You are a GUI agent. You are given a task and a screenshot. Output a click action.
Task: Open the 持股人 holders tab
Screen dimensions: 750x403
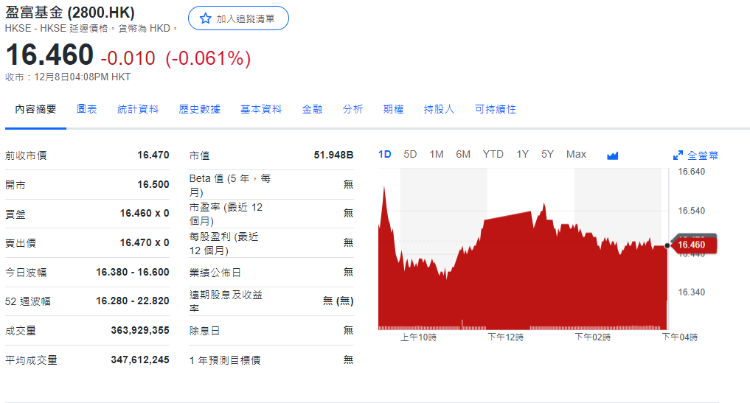point(439,109)
